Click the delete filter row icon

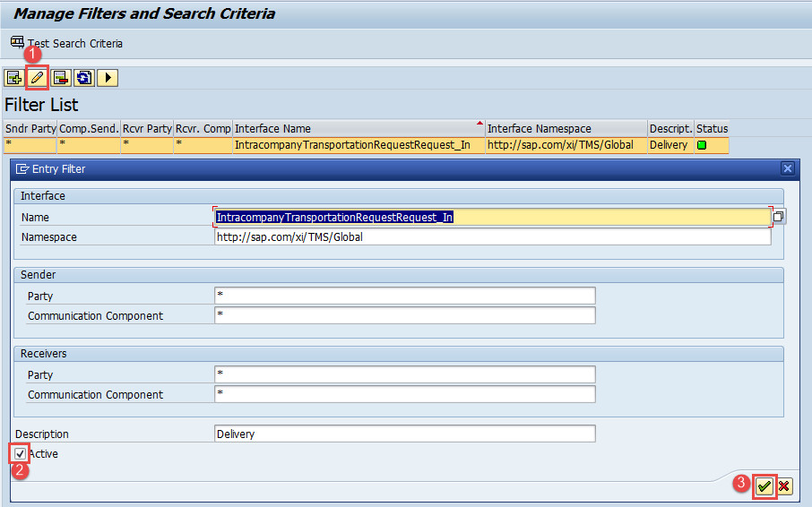coord(61,78)
